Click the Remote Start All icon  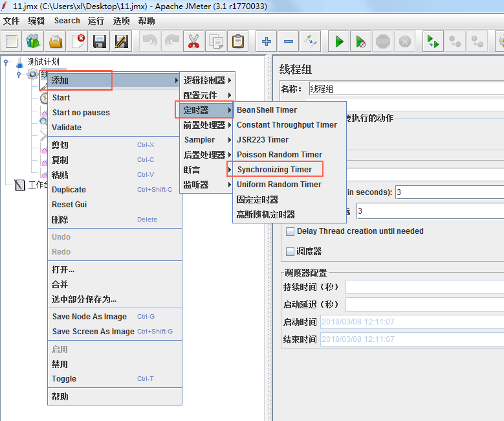433,41
